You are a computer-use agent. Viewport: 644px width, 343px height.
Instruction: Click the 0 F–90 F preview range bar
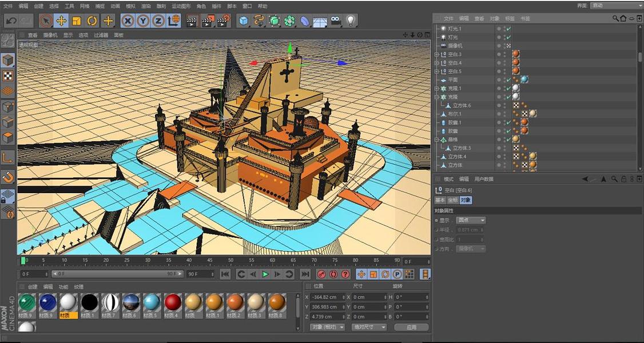point(117,274)
